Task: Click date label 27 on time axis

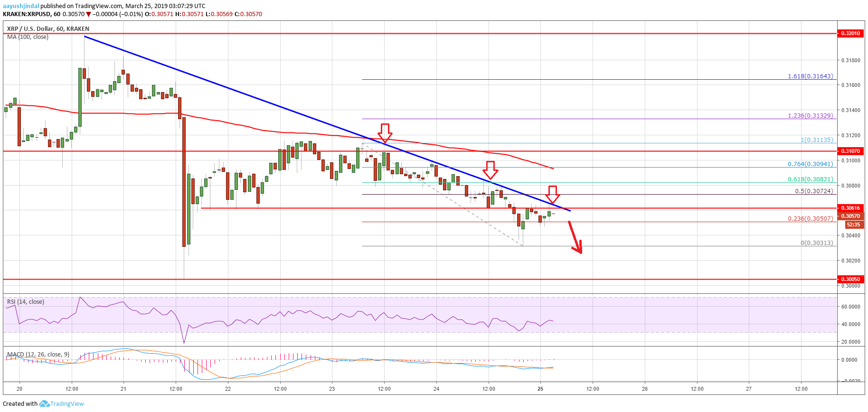Action: click(749, 389)
